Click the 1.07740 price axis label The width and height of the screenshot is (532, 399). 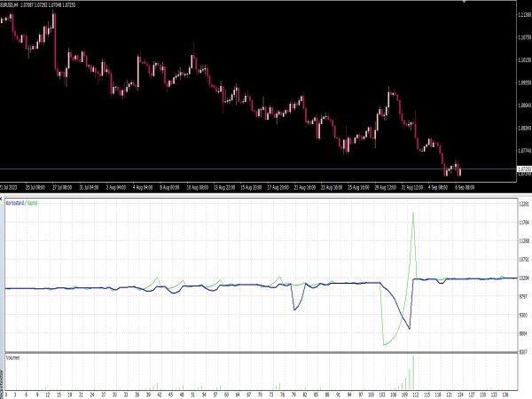tap(525, 151)
